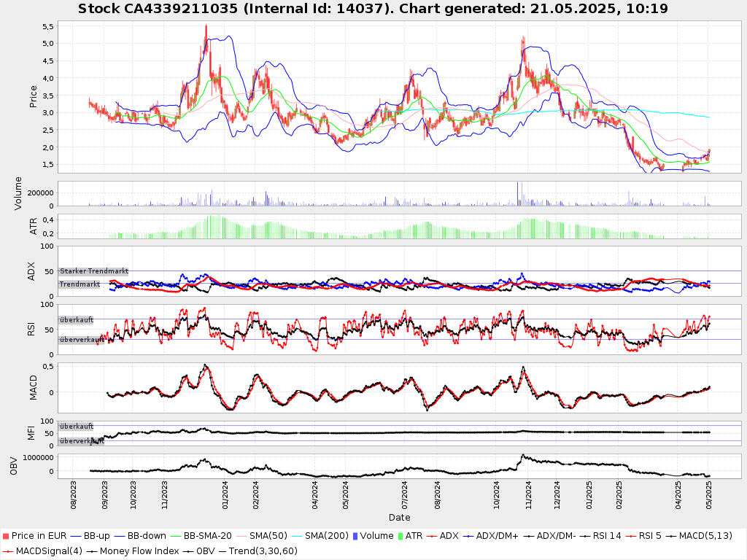Viewport: 747px width, 560px height.
Task: Click the 07/2024 date tick label
Action: point(404,495)
